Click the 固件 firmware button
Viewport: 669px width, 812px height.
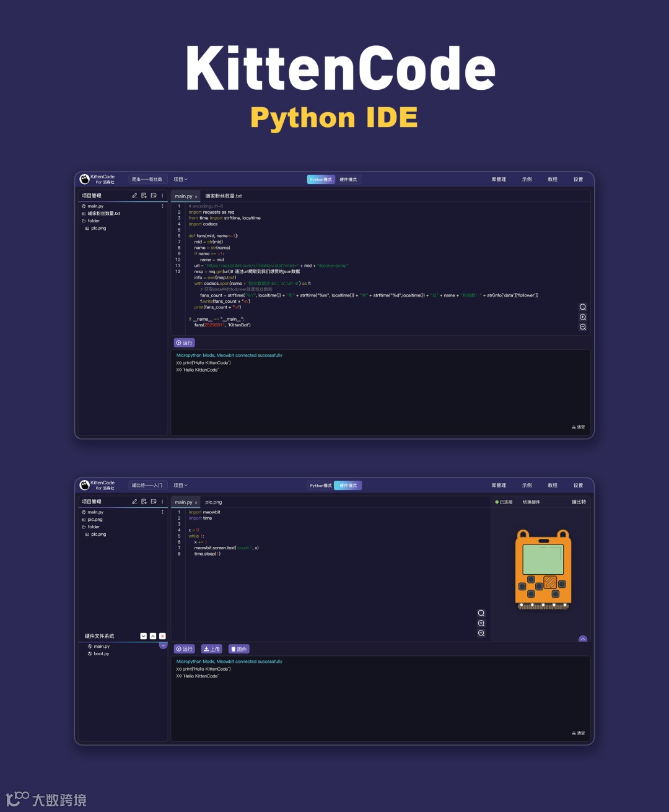point(239,649)
